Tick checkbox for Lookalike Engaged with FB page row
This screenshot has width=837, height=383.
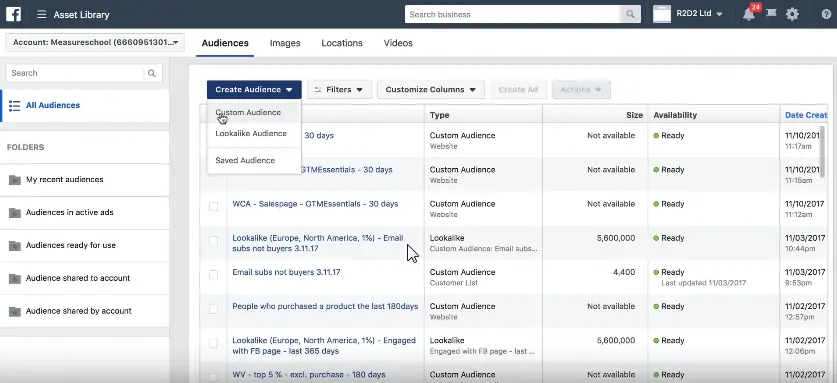click(x=214, y=343)
